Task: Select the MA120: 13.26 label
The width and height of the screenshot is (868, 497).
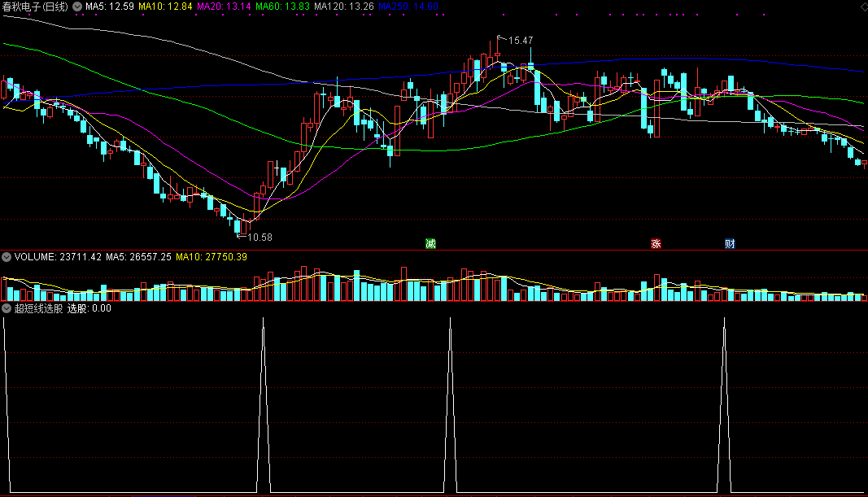Action: [344, 7]
